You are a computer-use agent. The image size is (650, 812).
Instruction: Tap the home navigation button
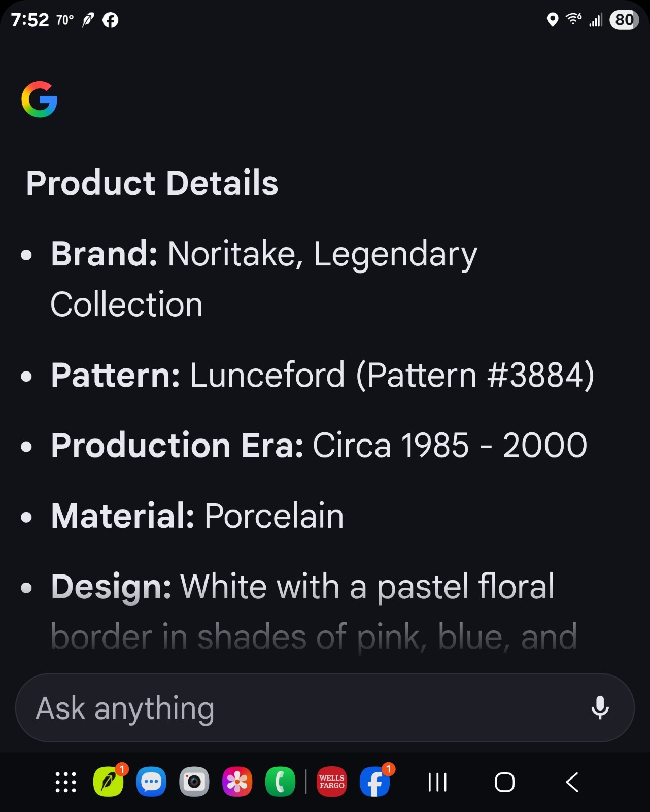click(x=504, y=782)
